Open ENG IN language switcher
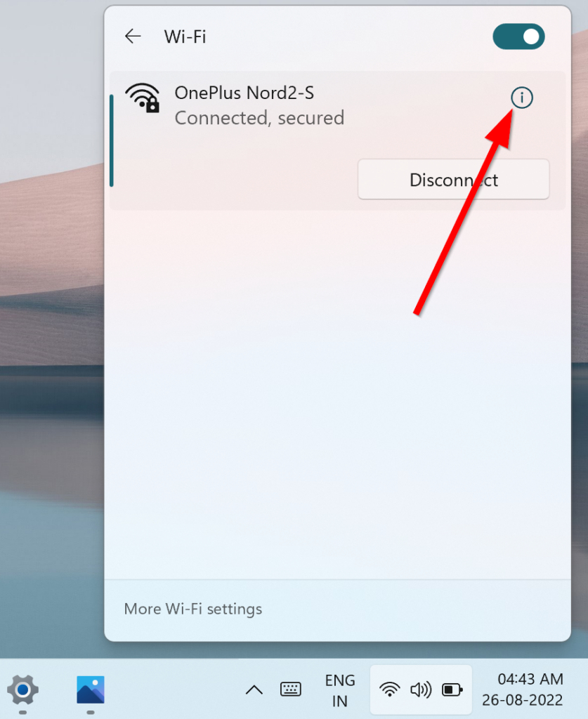Image resolution: width=588 pixels, height=719 pixels. point(340,690)
